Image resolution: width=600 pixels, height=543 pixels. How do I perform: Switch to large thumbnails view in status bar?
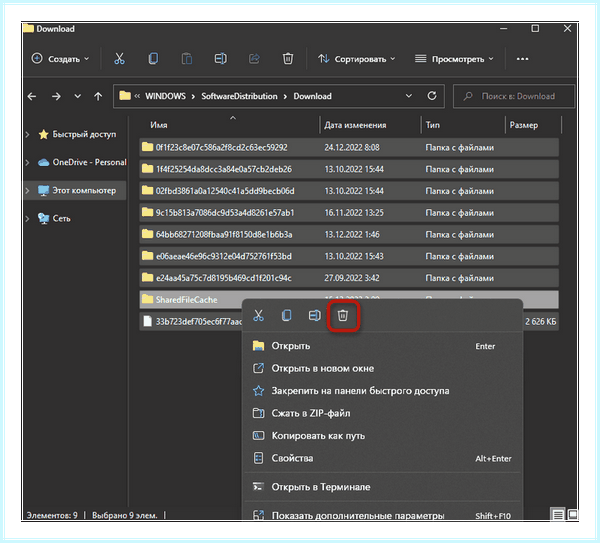[x=572, y=515]
